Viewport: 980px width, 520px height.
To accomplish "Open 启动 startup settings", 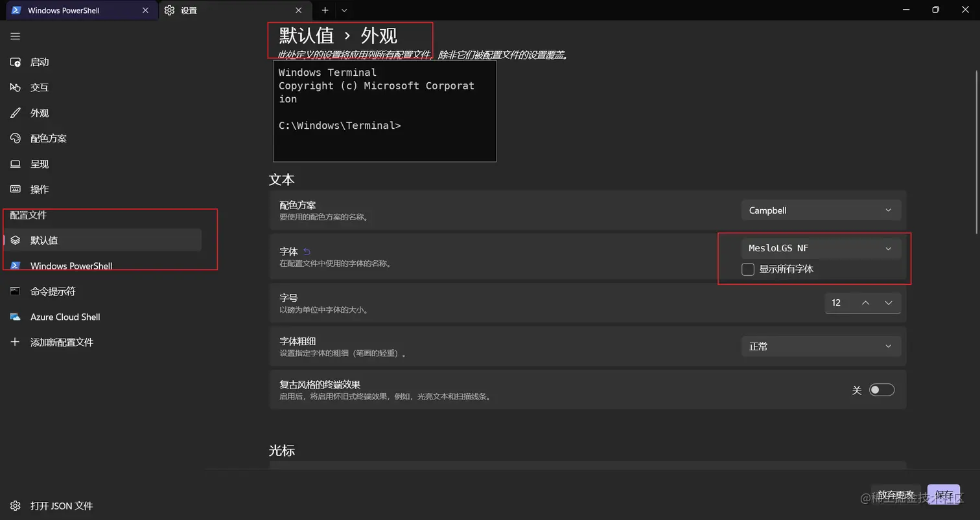I will 102,62.
